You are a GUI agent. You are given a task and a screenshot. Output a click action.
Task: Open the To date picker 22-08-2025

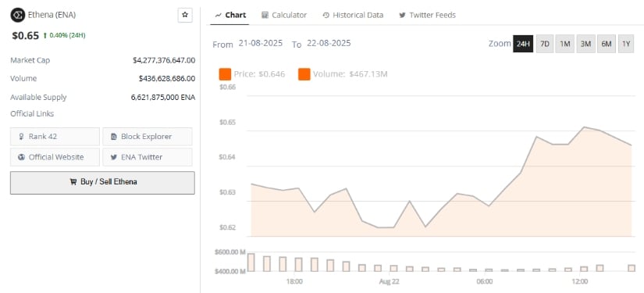[329, 43]
